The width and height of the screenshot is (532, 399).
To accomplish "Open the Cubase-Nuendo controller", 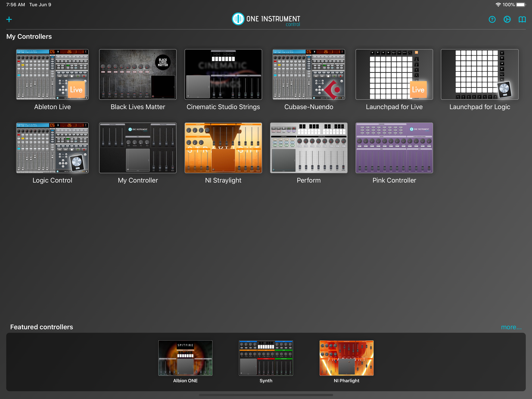I will click(309, 74).
